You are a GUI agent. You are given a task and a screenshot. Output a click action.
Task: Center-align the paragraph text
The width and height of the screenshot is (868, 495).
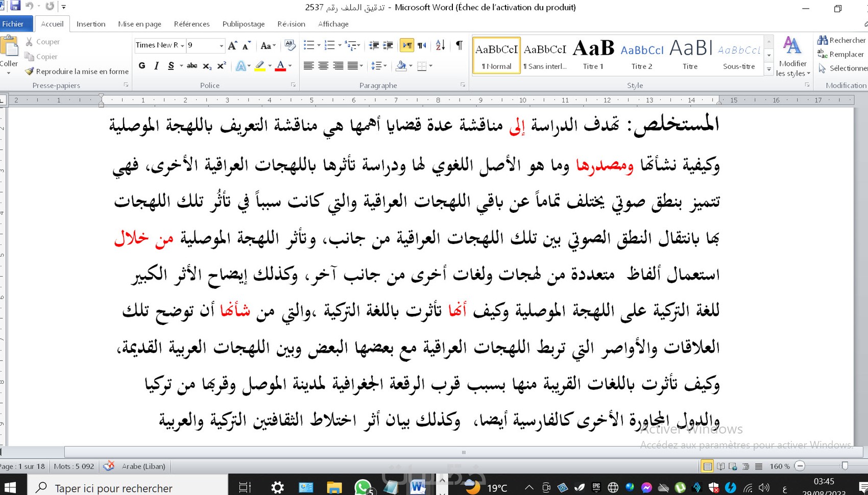click(x=323, y=66)
